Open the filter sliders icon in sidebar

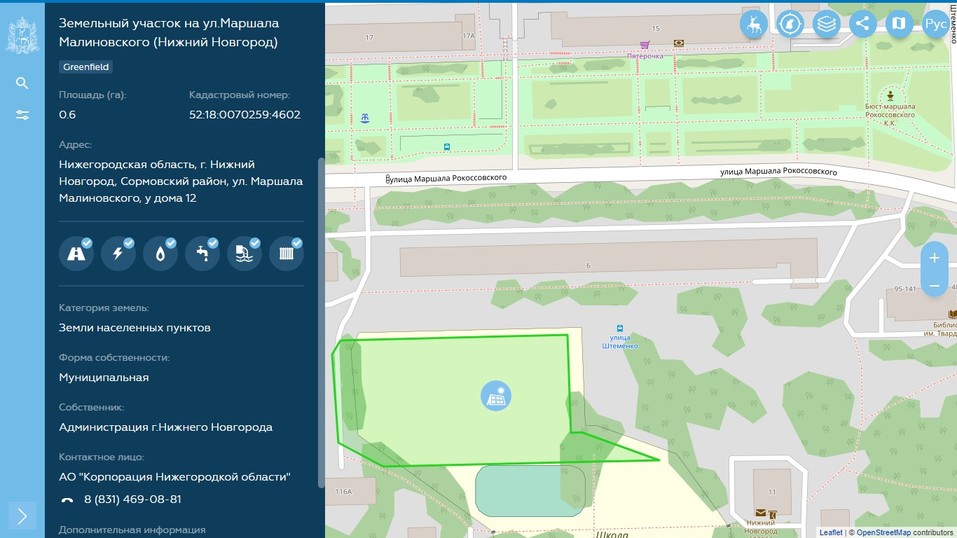point(22,115)
